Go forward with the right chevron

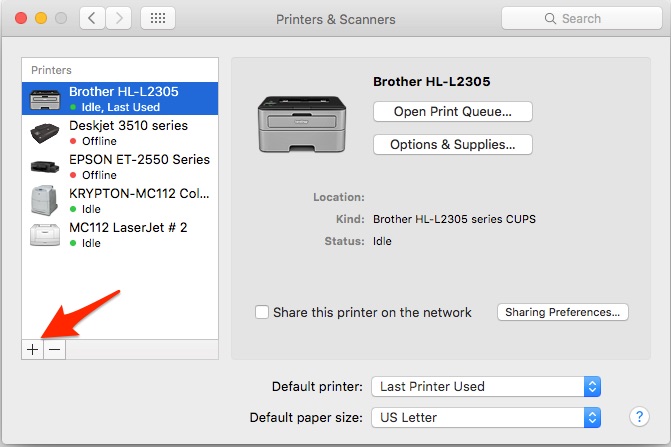119,18
